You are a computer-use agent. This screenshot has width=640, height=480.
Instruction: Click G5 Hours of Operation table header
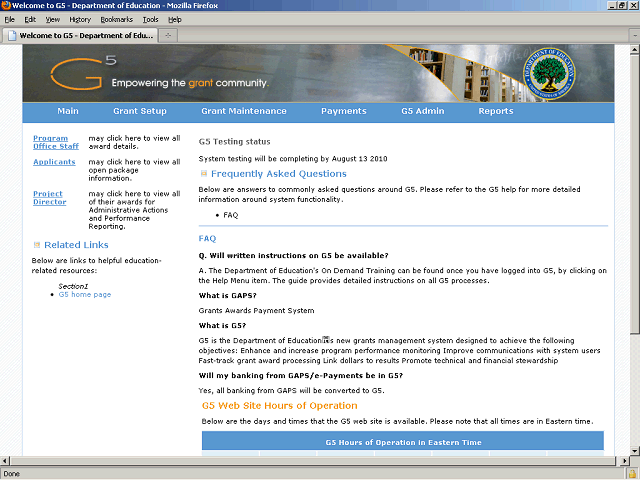[x=403, y=442]
